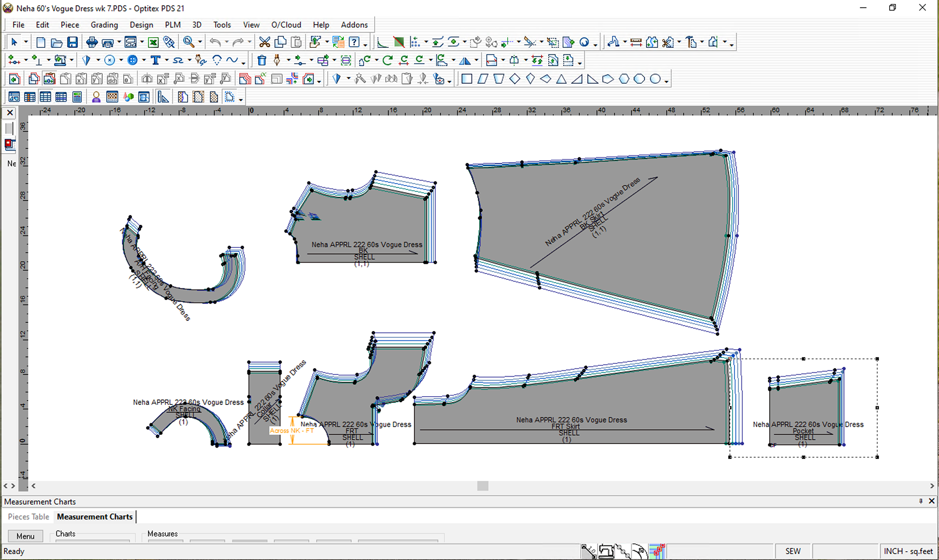Toggle the sewing machine status bar icon

[606, 551]
